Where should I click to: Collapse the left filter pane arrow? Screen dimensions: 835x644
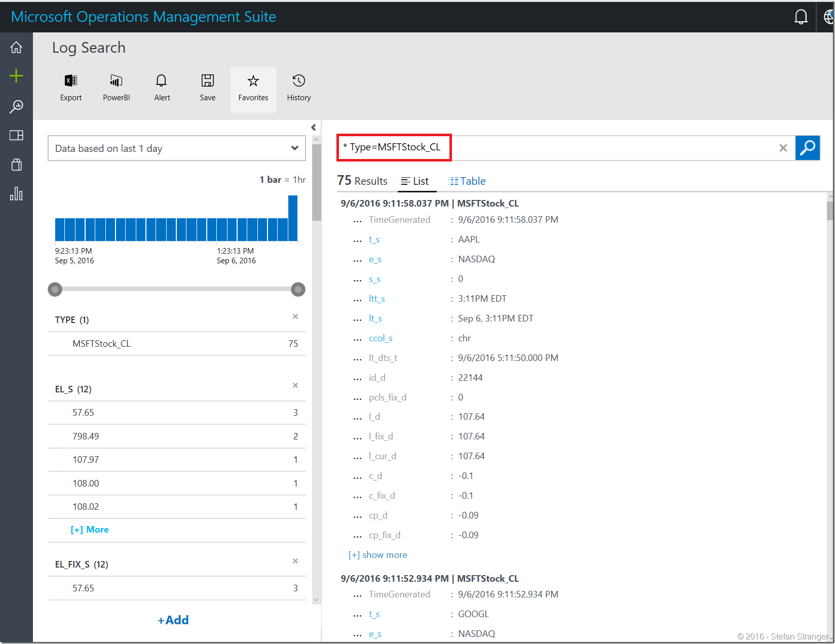[x=314, y=127]
